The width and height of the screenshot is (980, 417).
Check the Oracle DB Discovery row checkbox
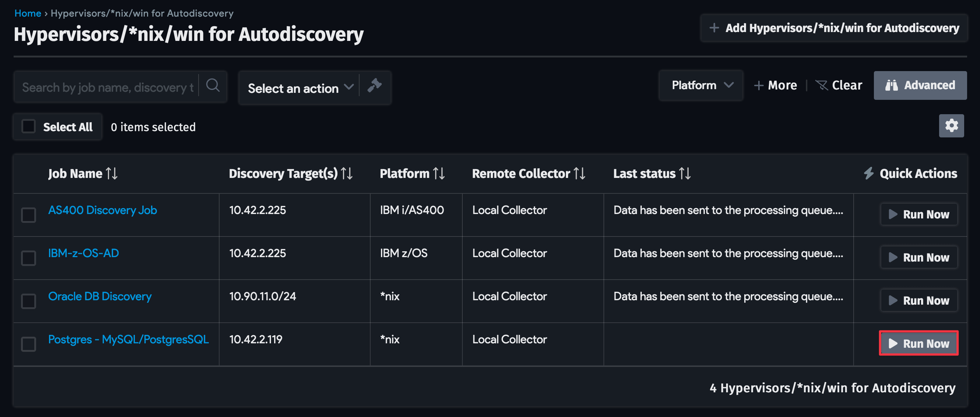pyautogui.click(x=28, y=301)
